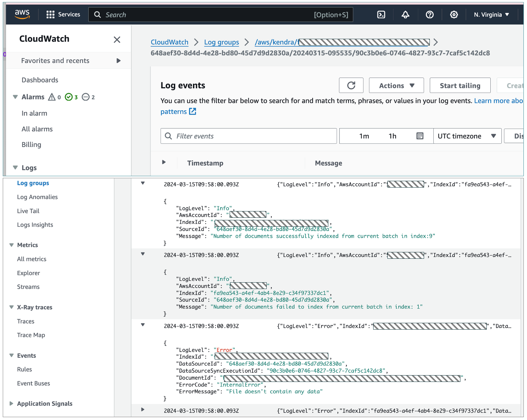Open AWS CloudShell terminal icon
527x420 pixels.
pos(381,15)
